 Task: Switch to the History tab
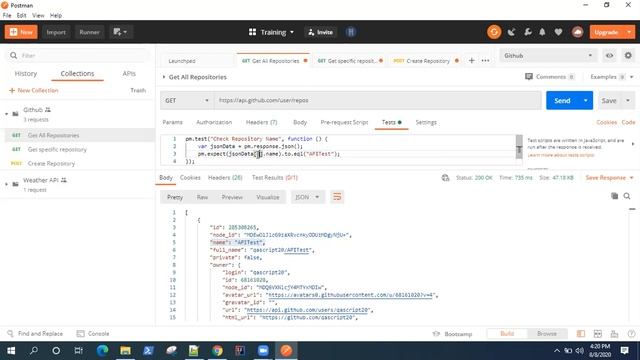[26, 73]
